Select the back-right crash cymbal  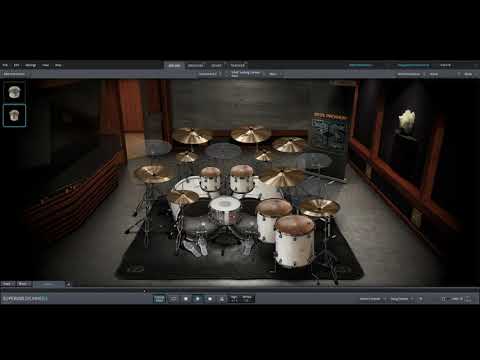coord(289,144)
